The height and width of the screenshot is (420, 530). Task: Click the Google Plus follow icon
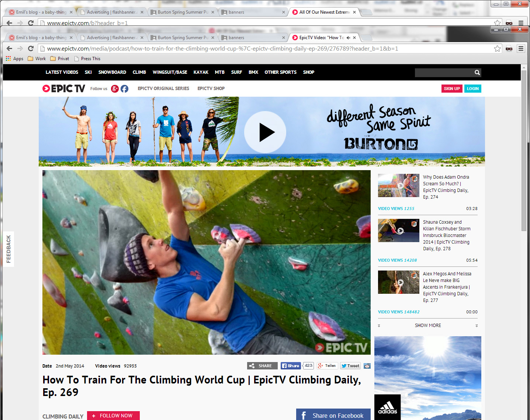tap(115, 89)
